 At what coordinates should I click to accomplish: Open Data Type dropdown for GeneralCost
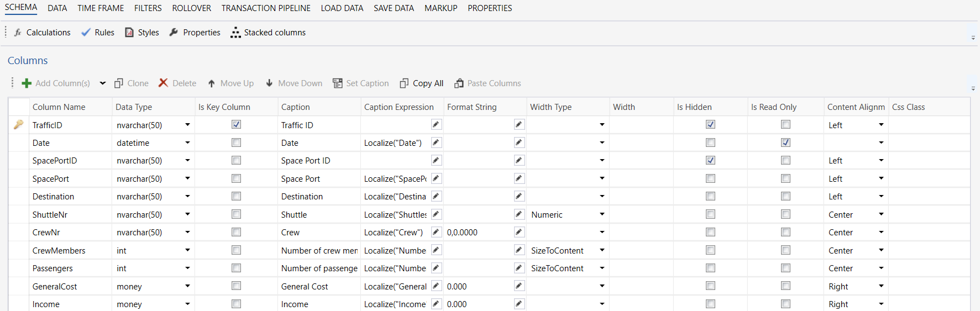(187, 286)
